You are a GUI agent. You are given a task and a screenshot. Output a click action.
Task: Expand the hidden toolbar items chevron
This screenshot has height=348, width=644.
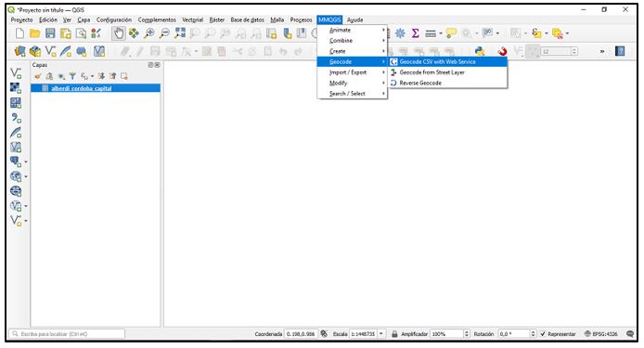601,51
